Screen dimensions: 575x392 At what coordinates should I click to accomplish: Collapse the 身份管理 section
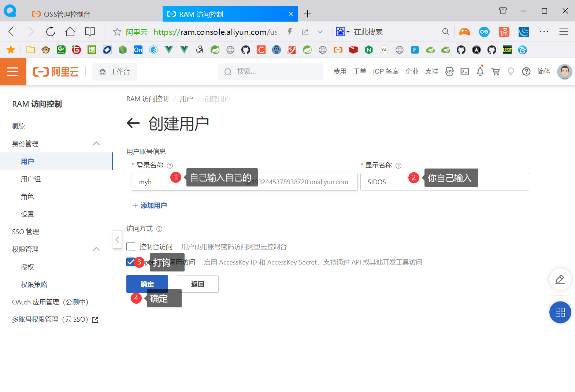[x=96, y=144]
